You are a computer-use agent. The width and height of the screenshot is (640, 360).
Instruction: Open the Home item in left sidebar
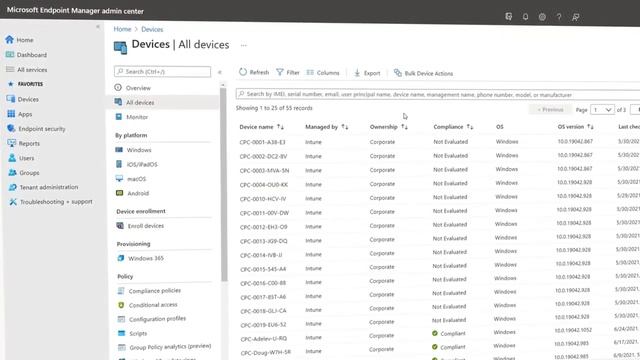[x=20, y=40]
